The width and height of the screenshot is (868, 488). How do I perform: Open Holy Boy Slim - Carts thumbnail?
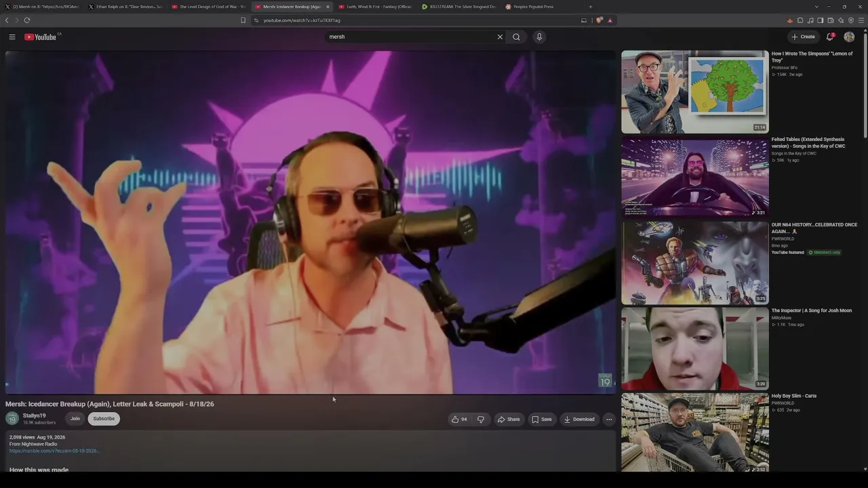(x=695, y=432)
